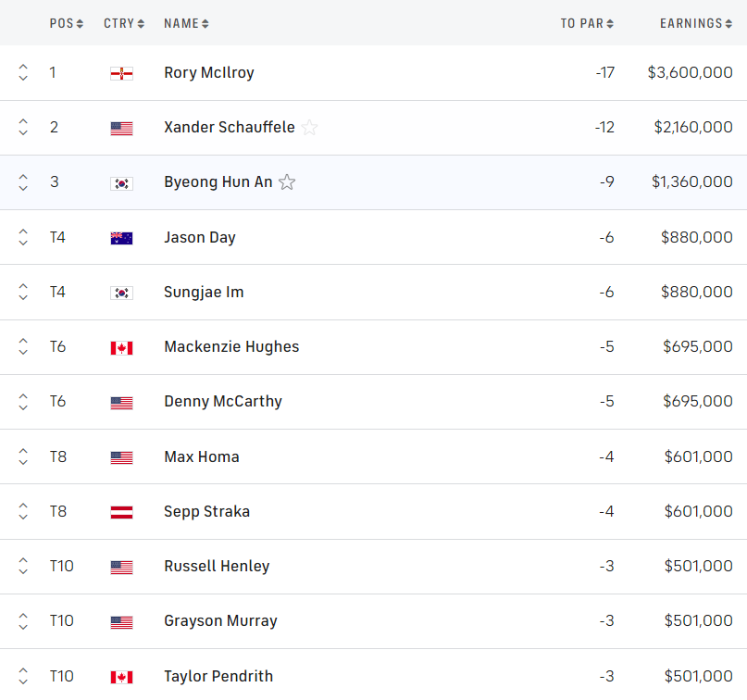The width and height of the screenshot is (747, 700).
Task: Favorite Xander Schauffele with the star icon
Action: pos(309,128)
